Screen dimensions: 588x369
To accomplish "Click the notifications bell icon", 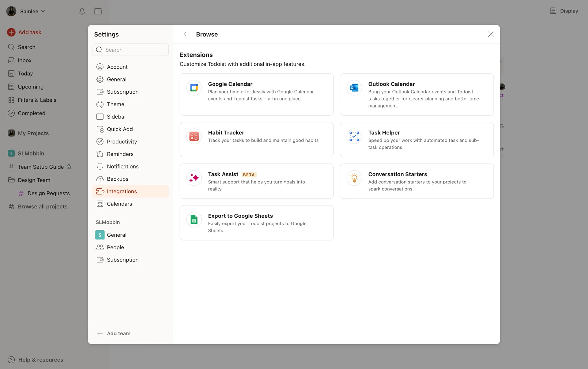I will [82, 11].
